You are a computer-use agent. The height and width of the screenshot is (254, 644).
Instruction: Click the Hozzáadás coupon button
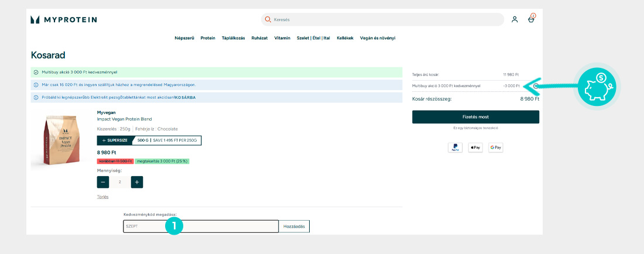294,226
